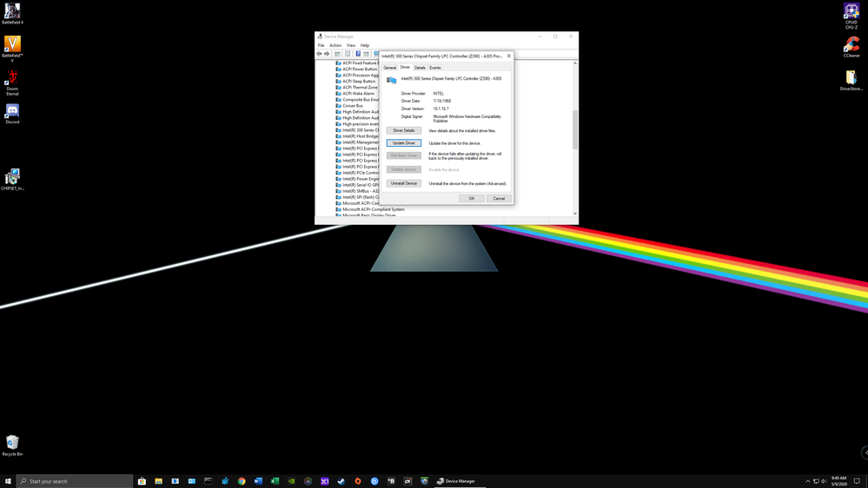
Task: Open CHIPSET installer desktop icon
Action: [x=12, y=180]
